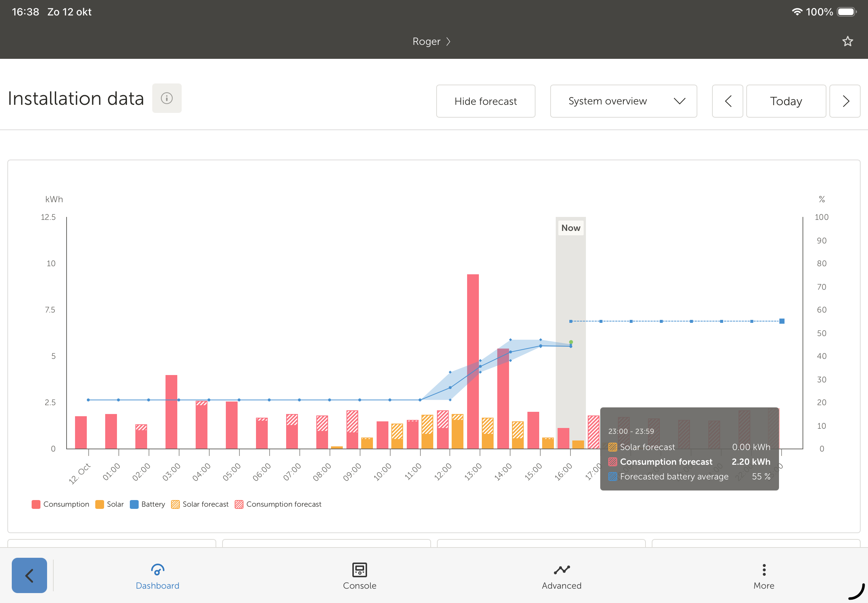
Task: Go to previous day arrow
Action: click(x=728, y=101)
